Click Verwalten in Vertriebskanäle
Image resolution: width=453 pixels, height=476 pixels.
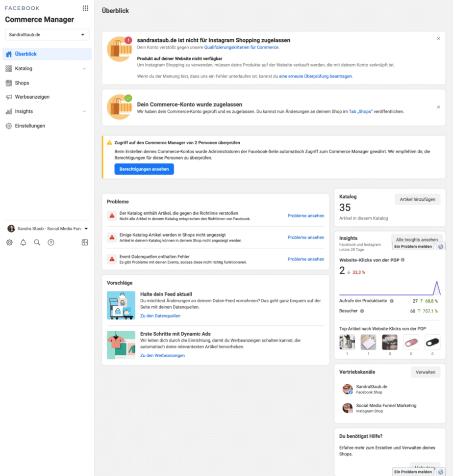[x=426, y=372]
